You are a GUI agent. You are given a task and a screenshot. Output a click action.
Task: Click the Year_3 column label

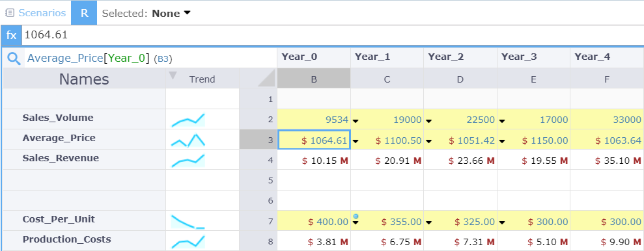[x=519, y=57]
